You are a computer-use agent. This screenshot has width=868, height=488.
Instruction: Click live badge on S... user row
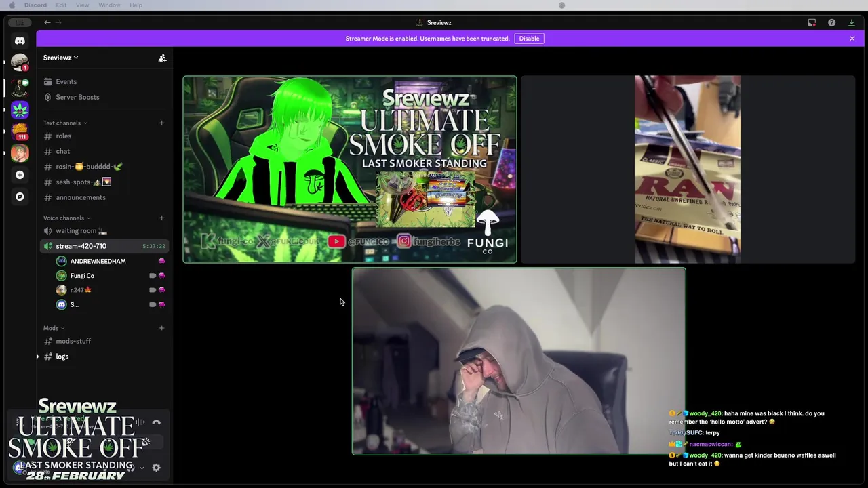coord(161,304)
